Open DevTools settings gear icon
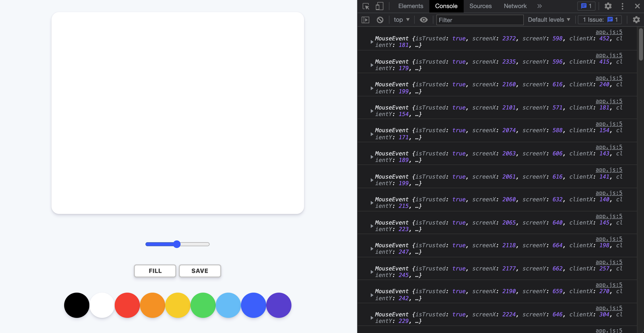Image resolution: width=644 pixels, height=333 pixels. 608,6
